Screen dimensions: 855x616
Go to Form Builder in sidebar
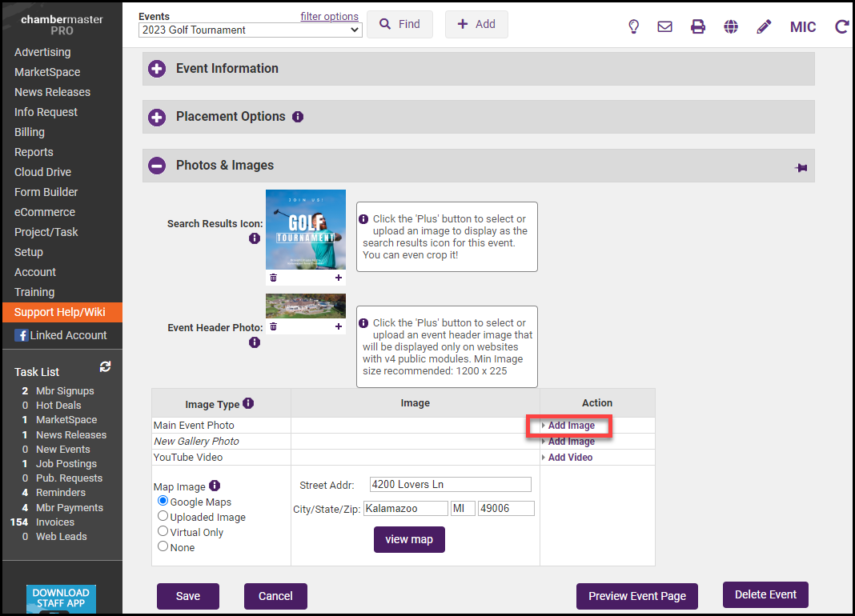(x=46, y=192)
